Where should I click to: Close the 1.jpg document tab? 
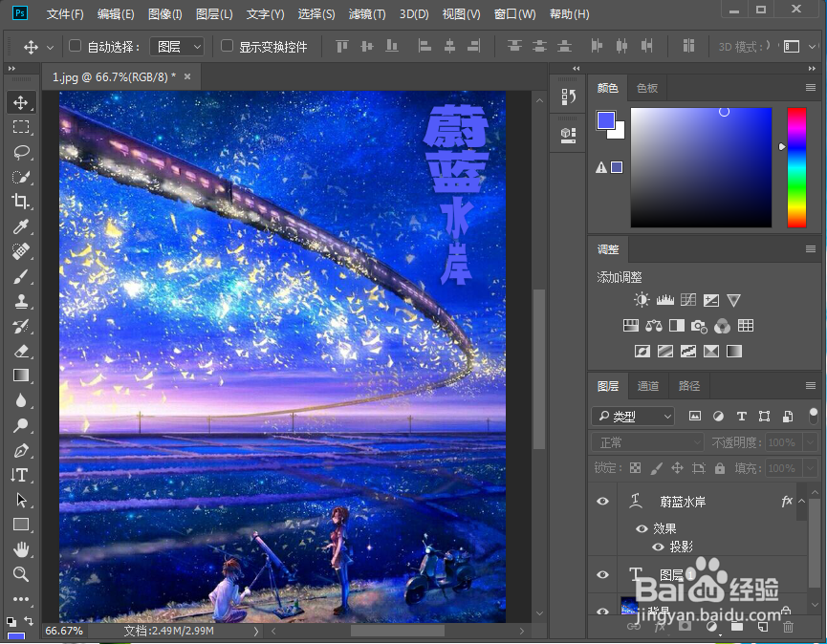[187, 77]
